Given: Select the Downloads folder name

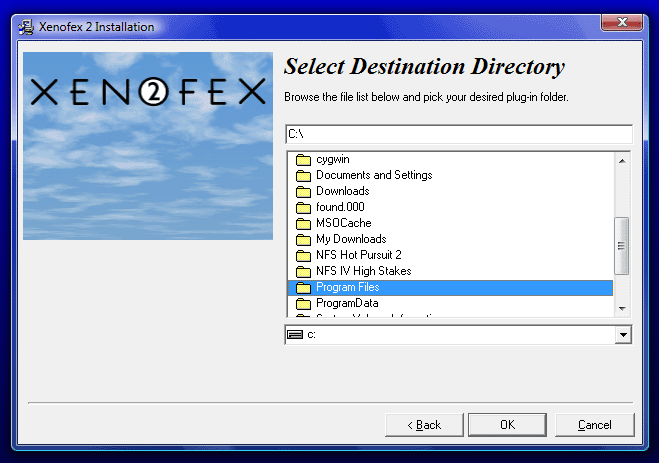Looking at the screenshot, I should (x=343, y=191).
